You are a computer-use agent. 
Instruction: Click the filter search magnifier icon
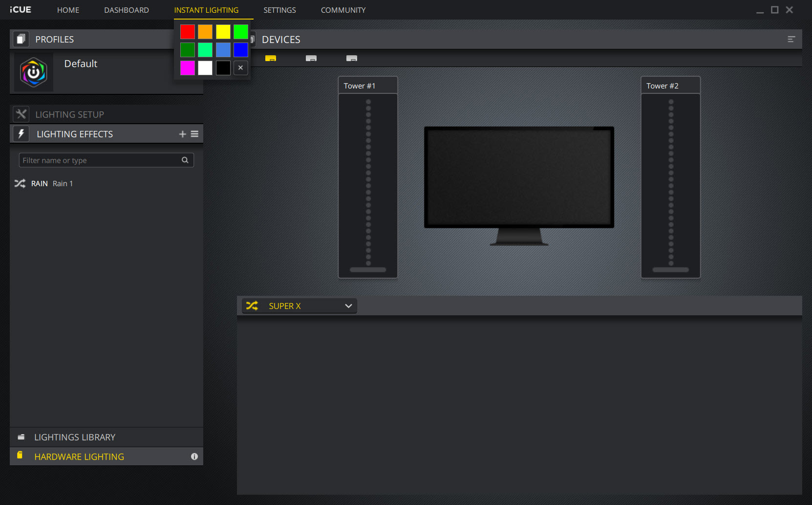coord(185,160)
